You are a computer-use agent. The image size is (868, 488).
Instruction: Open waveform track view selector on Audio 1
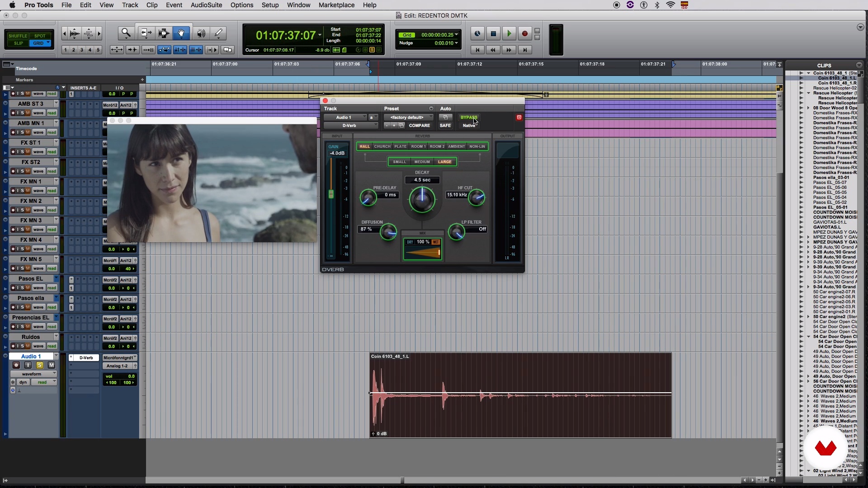tap(33, 374)
